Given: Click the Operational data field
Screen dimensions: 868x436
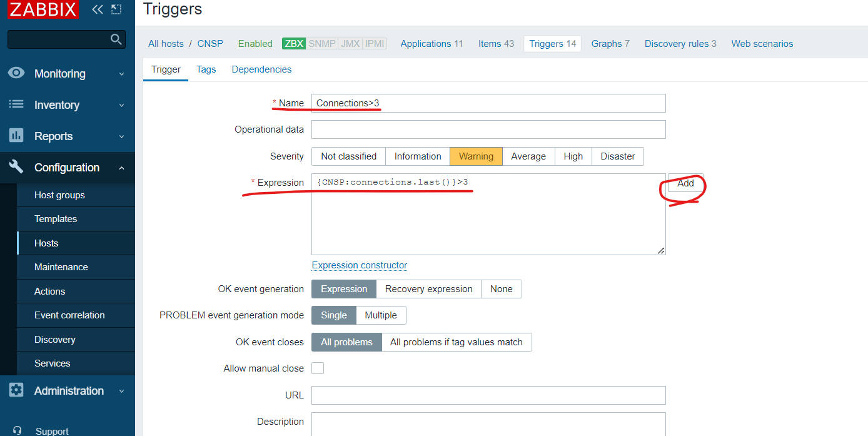Looking at the screenshot, I should [488, 129].
